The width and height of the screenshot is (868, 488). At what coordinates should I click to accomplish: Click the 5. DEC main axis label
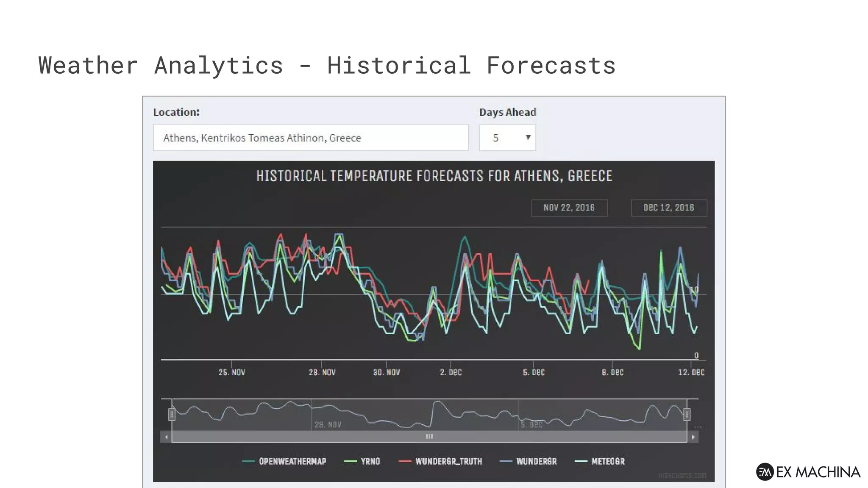(534, 372)
